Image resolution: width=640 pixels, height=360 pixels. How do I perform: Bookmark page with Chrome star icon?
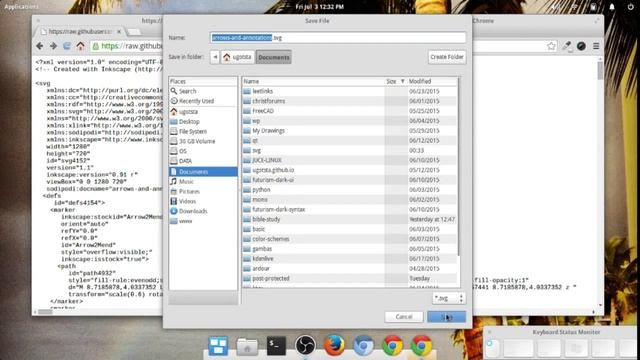pyautogui.click(x=551, y=46)
